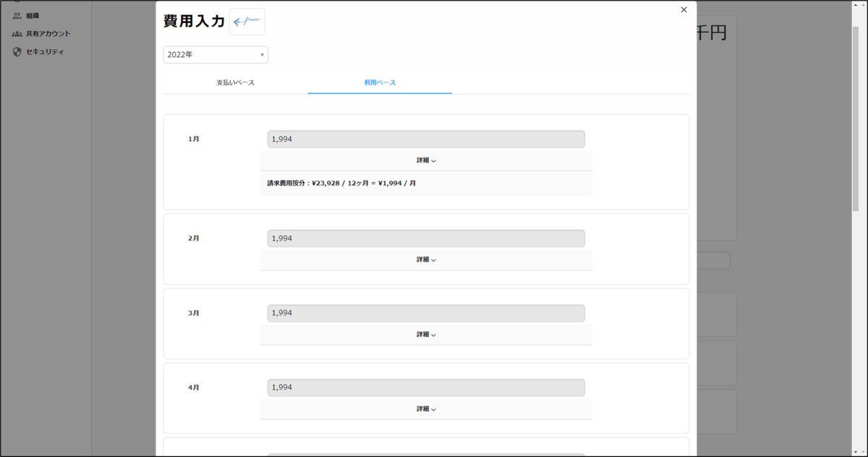Open セキュリティ in the sidebar
The height and width of the screenshot is (457, 868).
click(45, 52)
